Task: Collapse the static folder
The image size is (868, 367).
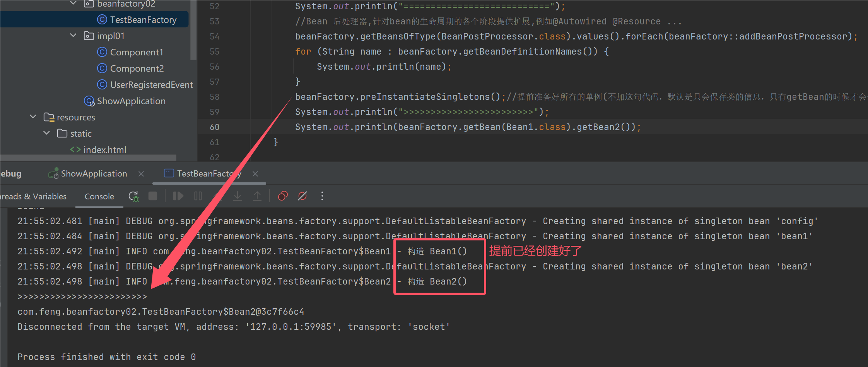Action: tap(46, 133)
